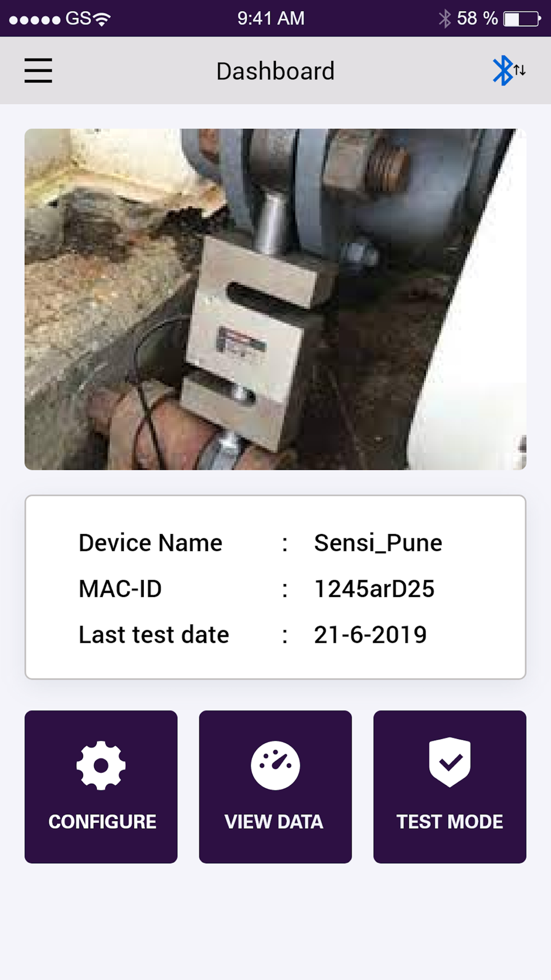Click the shield checkmark icon
The image size is (551, 980).
click(450, 762)
